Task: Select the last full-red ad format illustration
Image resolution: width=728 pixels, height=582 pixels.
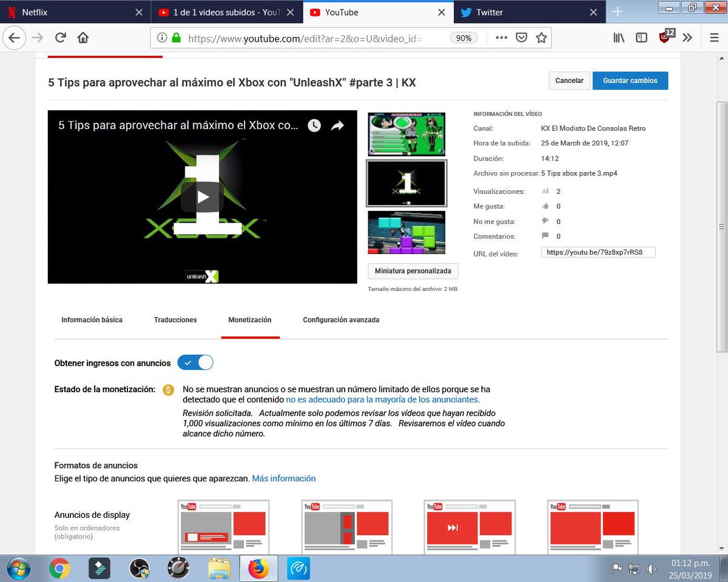Action: point(593,527)
